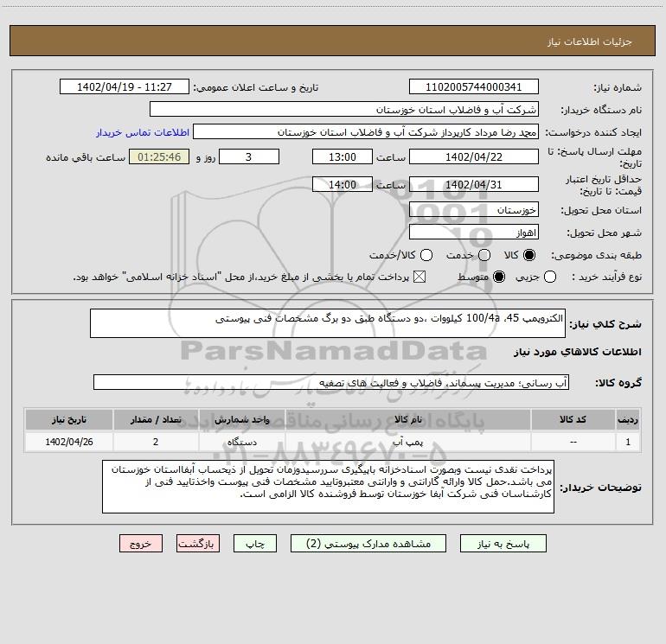The image size is (666, 644).
Task: Click the کد کالا column header
Action: click(573, 420)
